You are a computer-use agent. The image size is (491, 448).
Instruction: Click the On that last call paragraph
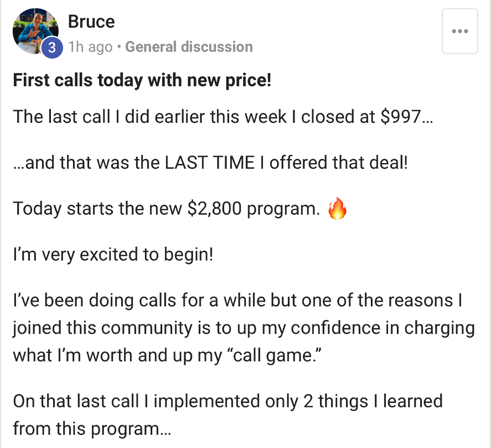pos(228,415)
